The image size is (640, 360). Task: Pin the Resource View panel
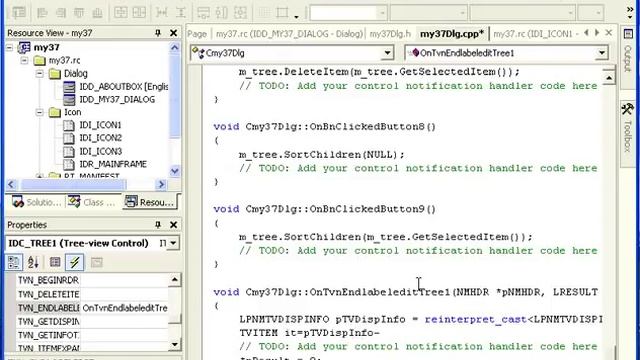point(158,33)
